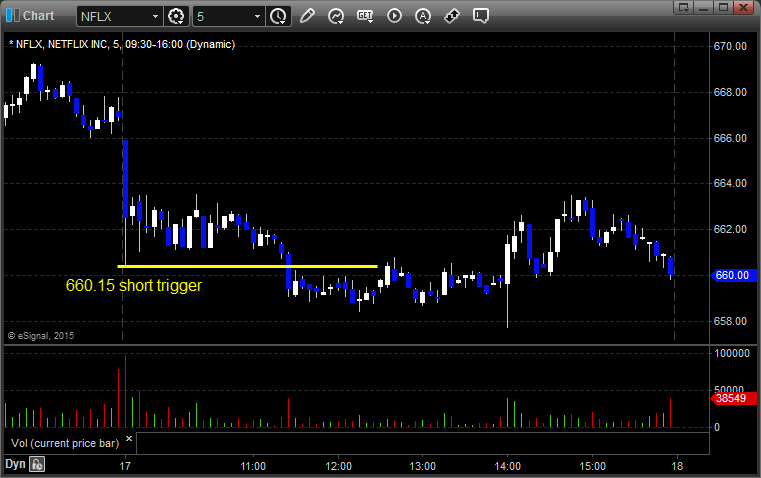Click the blue Chart window indicator icon

pyautogui.click(x=12, y=16)
